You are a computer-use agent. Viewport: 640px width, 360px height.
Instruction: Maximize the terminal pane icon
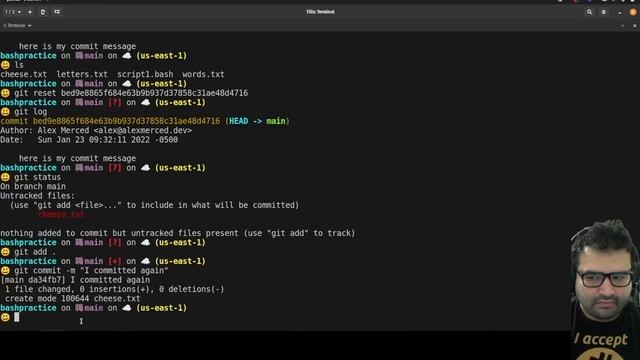(622, 26)
